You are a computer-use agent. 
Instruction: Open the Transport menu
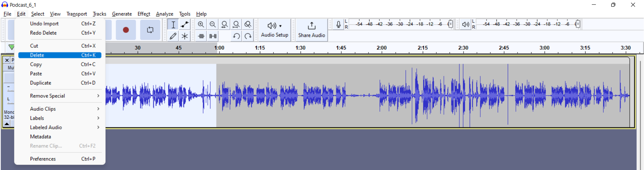(x=77, y=14)
